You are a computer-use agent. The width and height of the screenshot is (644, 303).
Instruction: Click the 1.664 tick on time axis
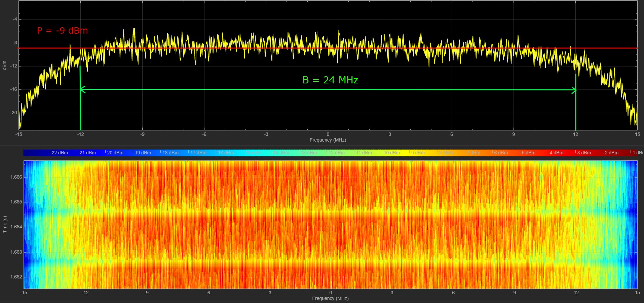[16, 227]
